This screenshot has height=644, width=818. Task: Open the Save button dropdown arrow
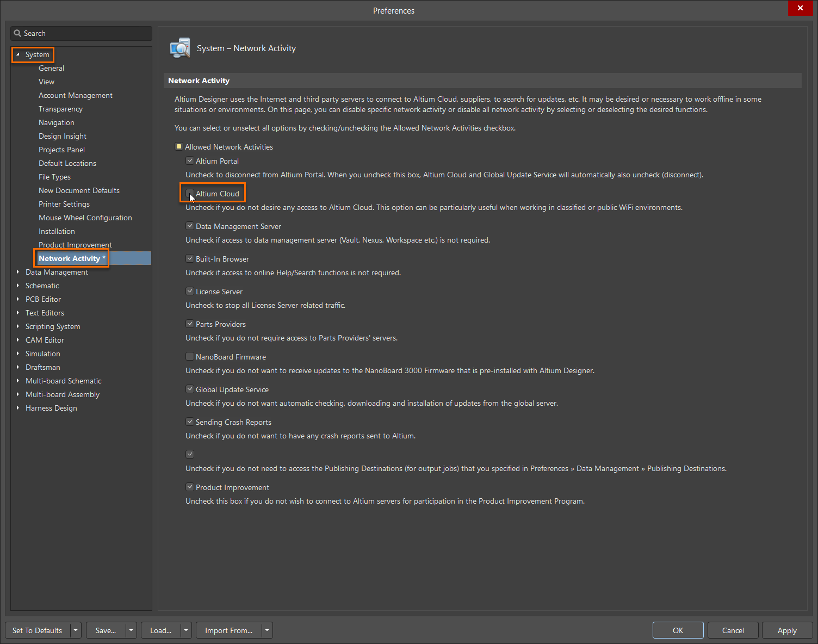pyautogui.click(x=130, y=630)
